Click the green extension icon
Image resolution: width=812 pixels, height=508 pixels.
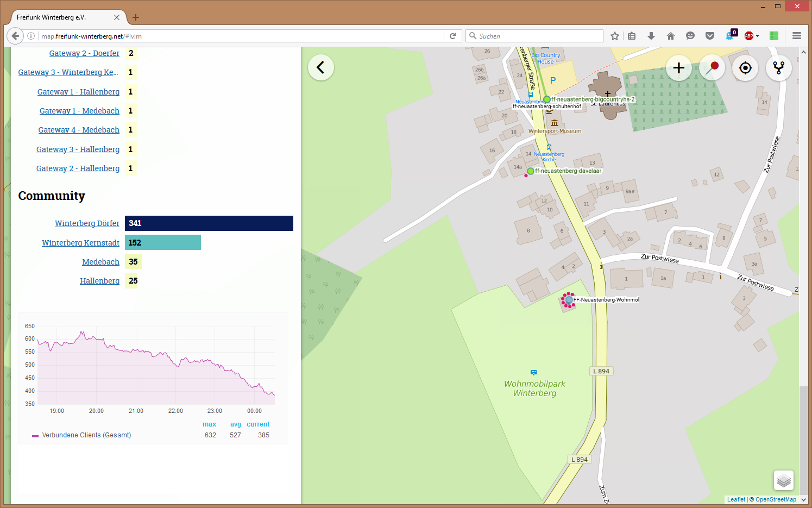click(774, 36)
